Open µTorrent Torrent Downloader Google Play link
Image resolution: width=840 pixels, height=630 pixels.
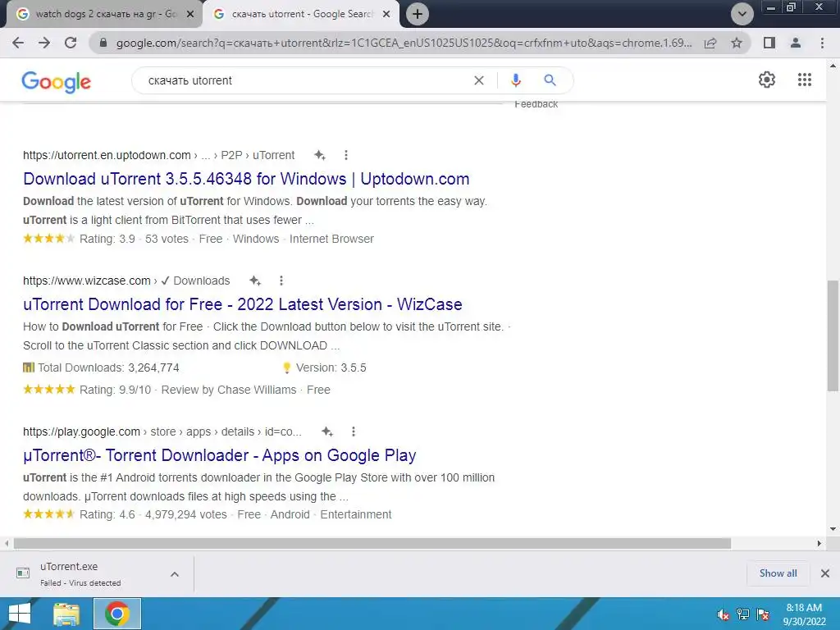pyautogui.click(x=220, y=455)
